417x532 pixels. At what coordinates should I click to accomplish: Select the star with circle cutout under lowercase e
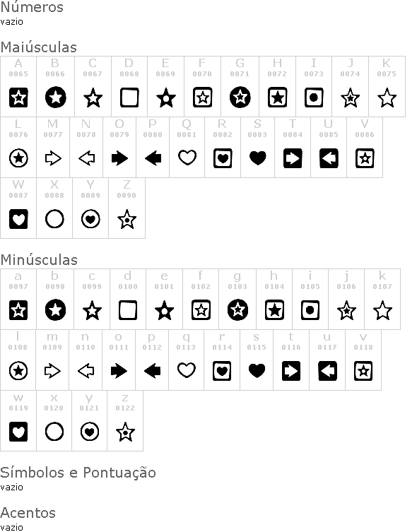pos(164,310)
